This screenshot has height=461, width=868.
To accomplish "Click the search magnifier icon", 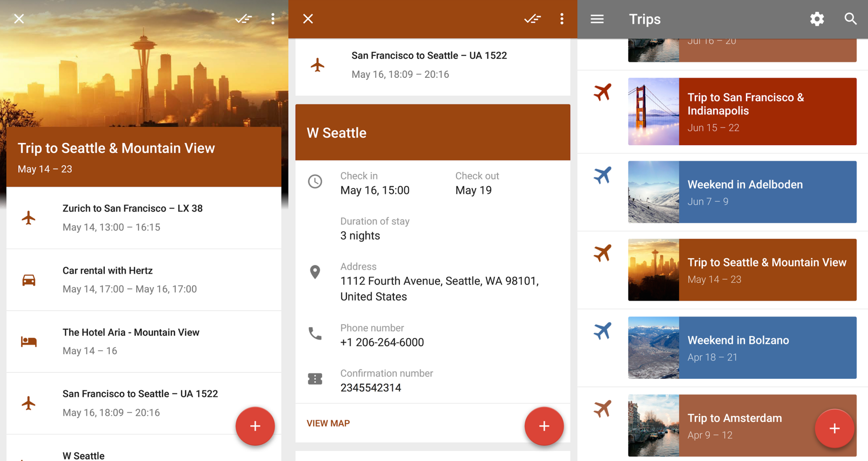I will tap(850, 19).
